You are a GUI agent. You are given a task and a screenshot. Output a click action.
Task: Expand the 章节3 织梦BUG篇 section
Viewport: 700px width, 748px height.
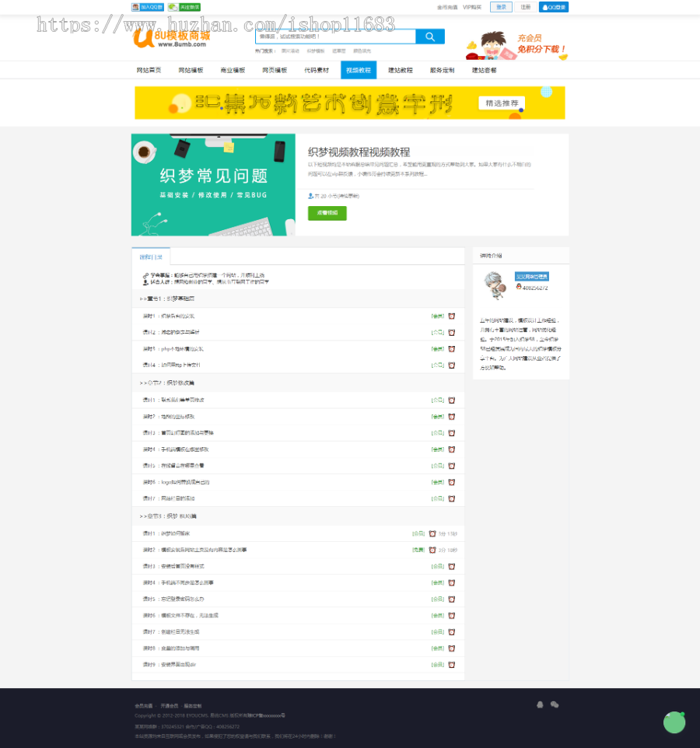pos(170,516)
